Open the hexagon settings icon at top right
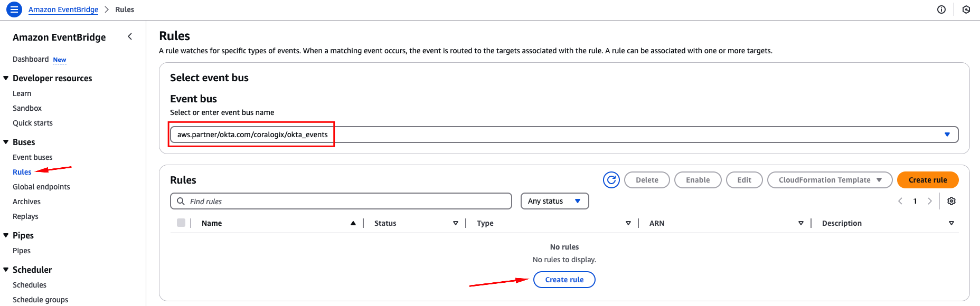Screen dimensions: 980x306 (966, 9)
